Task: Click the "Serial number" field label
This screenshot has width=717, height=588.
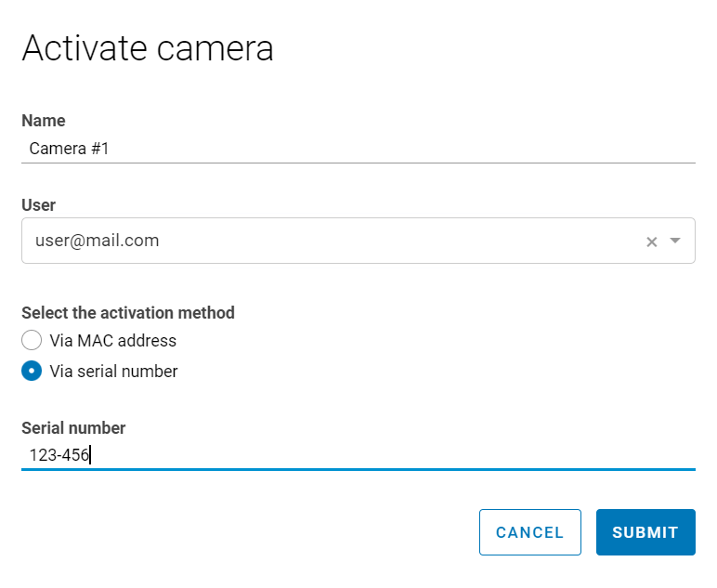Action: tap(73, 428)
